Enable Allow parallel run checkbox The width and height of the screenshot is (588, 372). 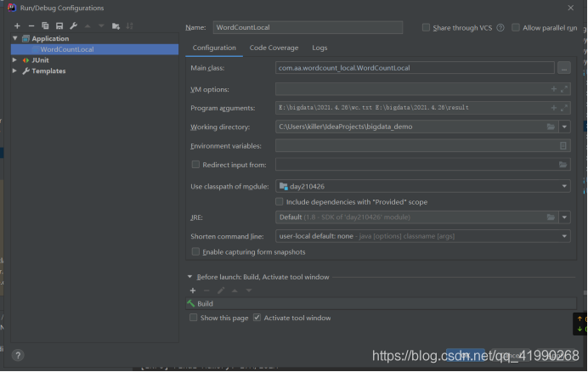(x=516, y=27)
